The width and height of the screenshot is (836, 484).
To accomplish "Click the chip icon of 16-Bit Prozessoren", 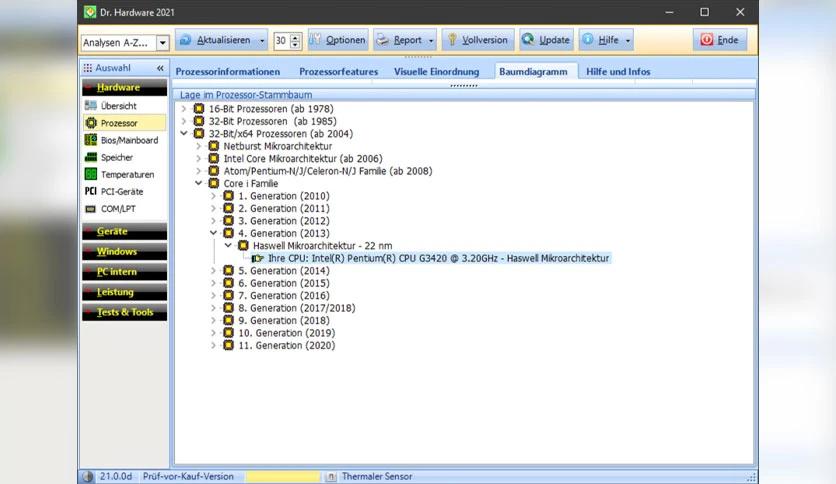I will pyautogui.click(x=199, y=109).
